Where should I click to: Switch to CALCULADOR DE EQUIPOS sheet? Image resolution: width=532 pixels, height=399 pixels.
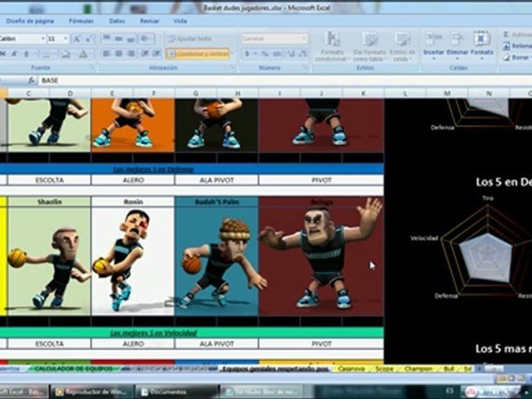coord(73,369)
